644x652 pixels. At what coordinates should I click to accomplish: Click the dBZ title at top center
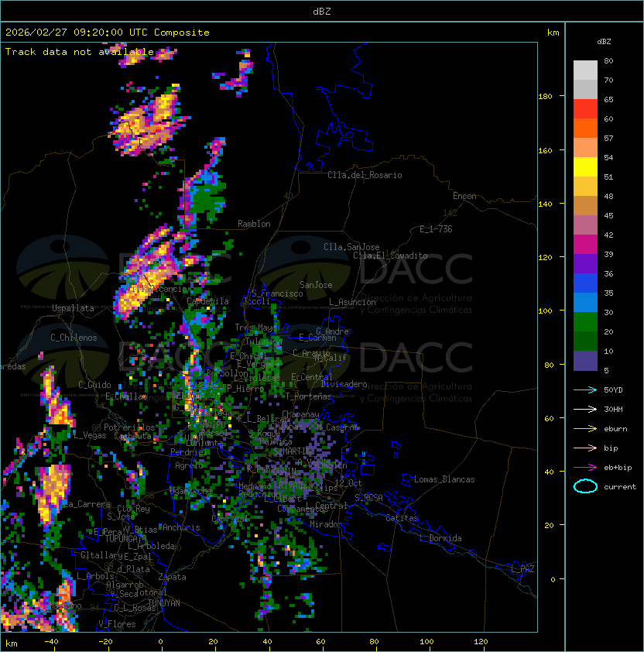pos(322,12)
